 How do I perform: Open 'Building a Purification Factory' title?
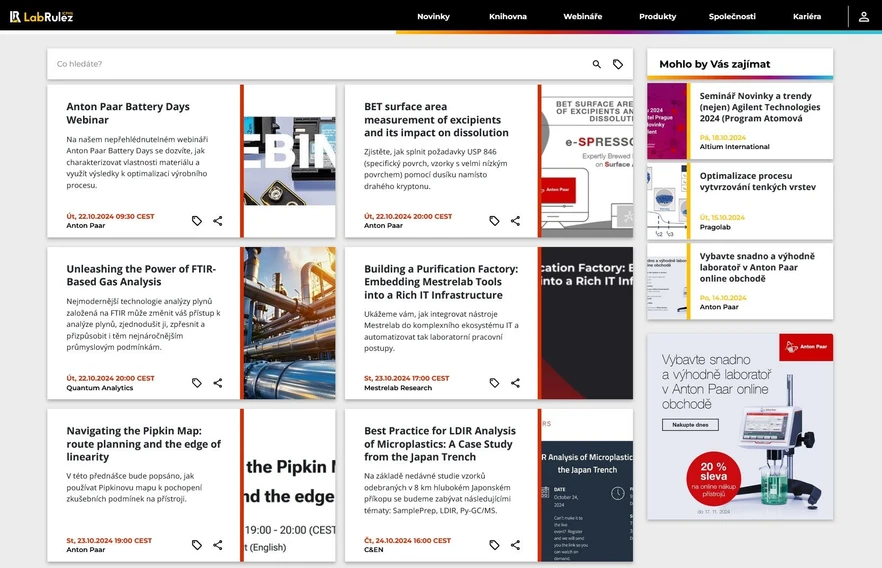click(x=441, y=282)
